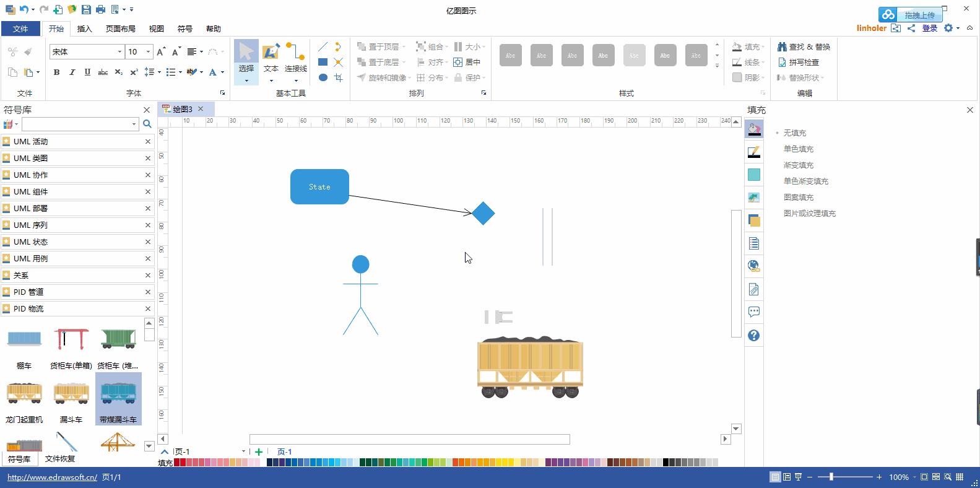This screenshot has width=980, height=488.
Task: Open the layers panel icon in sidebar
Action: (x=753, y=220)
